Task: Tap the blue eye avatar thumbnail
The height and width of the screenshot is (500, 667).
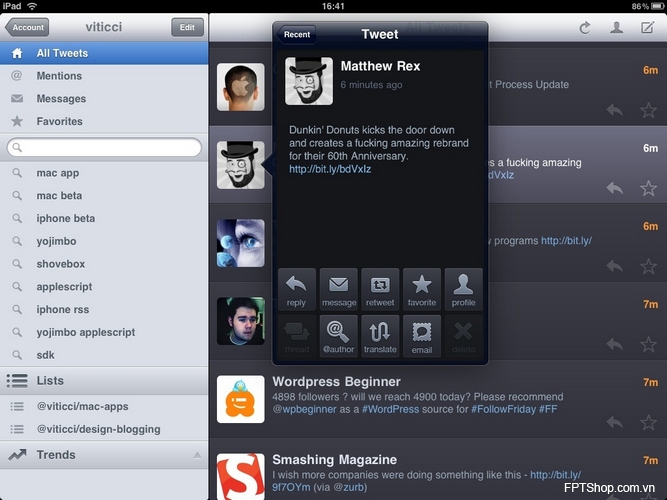Action: [241, 243]
